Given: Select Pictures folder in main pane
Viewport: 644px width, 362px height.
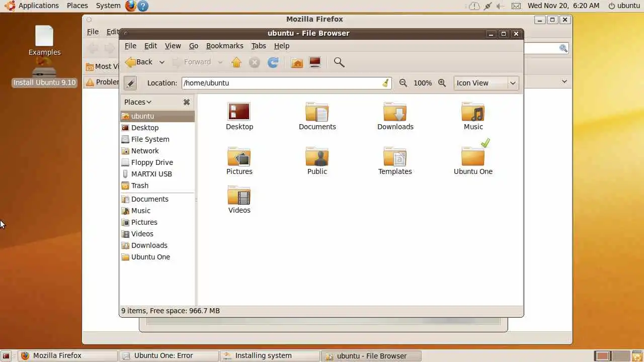Looking at the screenshot, I should 239,161.
